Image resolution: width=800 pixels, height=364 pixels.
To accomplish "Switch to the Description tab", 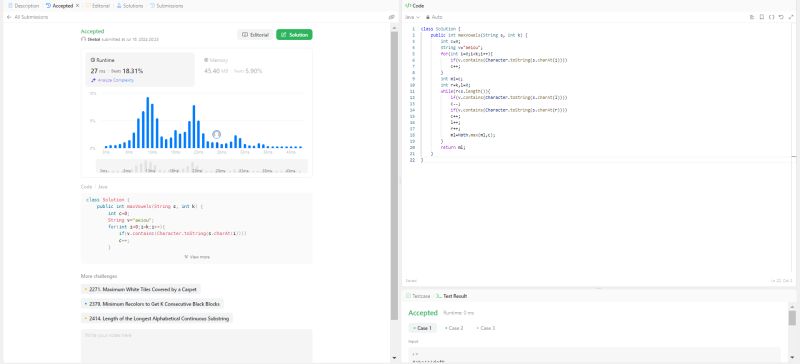I will pyautogui.click(x=23, y=6).
